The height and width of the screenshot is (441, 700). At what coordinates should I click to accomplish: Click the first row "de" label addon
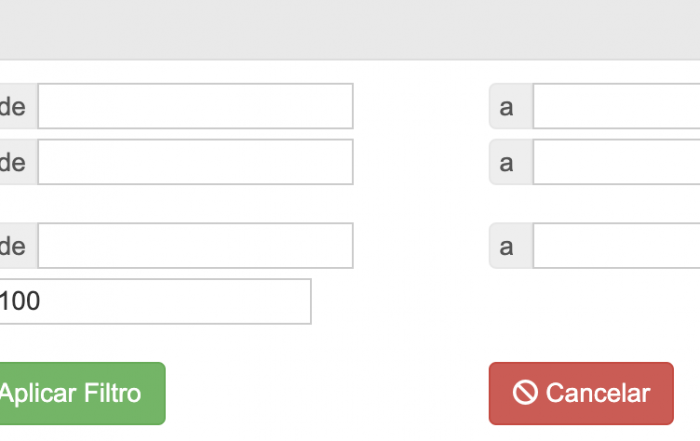click(19, 106)
